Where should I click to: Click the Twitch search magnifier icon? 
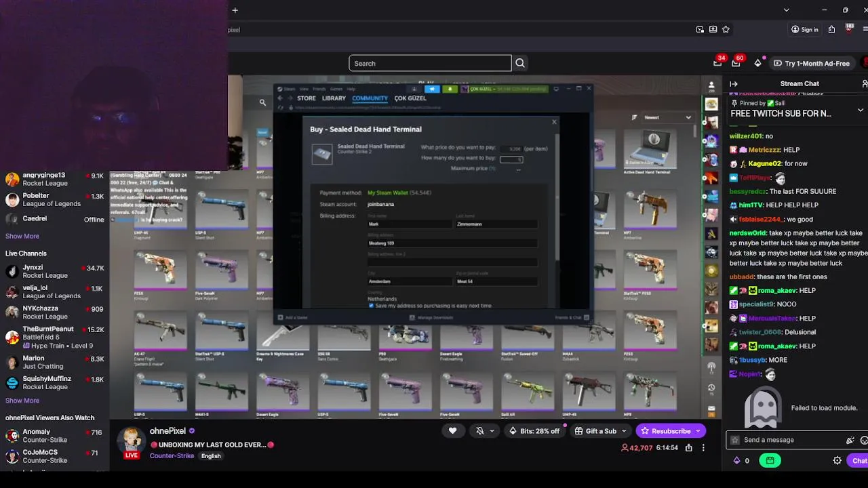[520, 63]
